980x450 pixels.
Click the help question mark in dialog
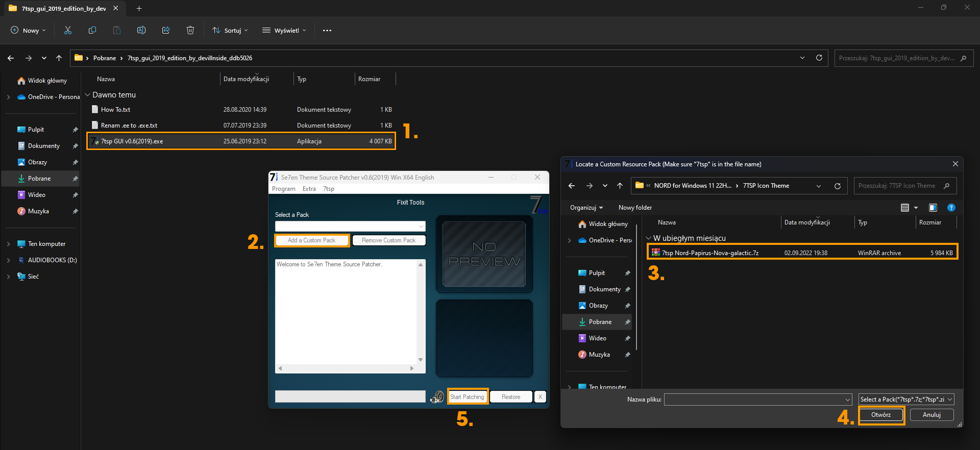[x=951, y=208]
